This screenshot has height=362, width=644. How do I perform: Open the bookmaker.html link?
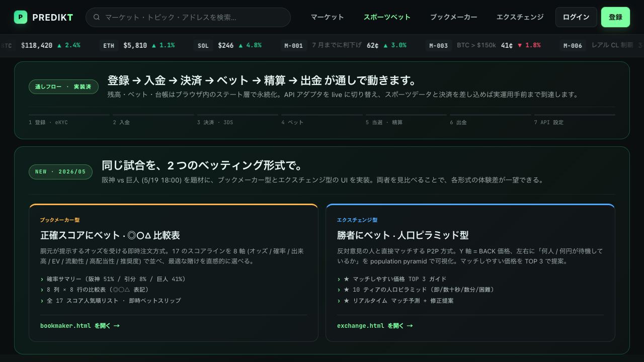[x=80, y=326]
